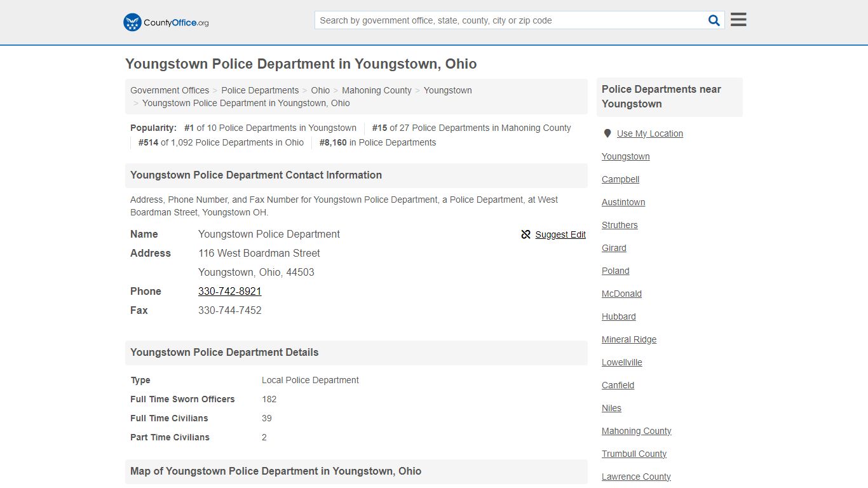Open Struthers police departments link
The image size is (868, 488).
(620, 225)
